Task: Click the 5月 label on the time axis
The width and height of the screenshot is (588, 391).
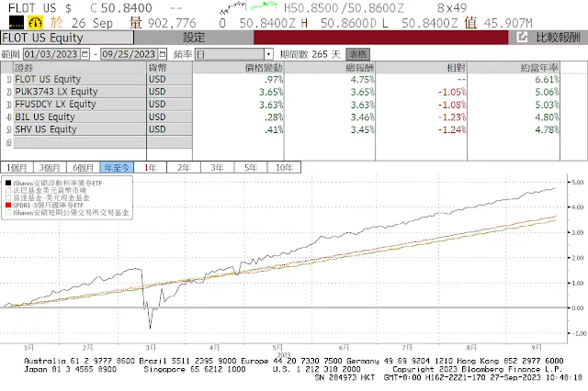Action: (x=277, y=348)
